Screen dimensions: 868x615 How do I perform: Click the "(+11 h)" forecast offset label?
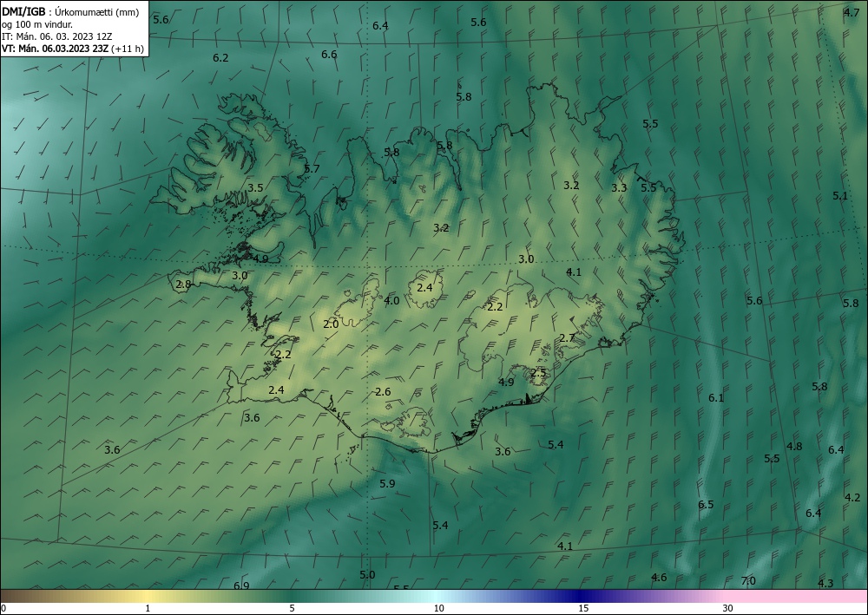click(128, 49)
